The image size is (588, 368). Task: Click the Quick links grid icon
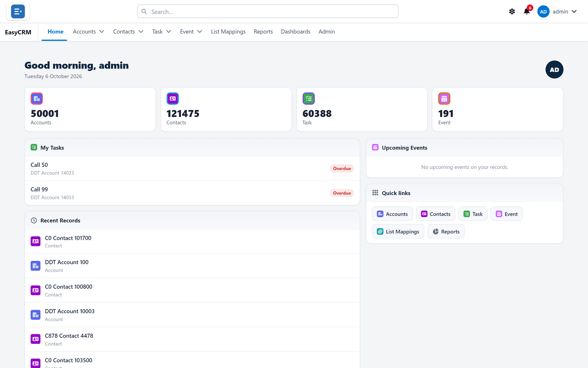click(x=375, y=193)
